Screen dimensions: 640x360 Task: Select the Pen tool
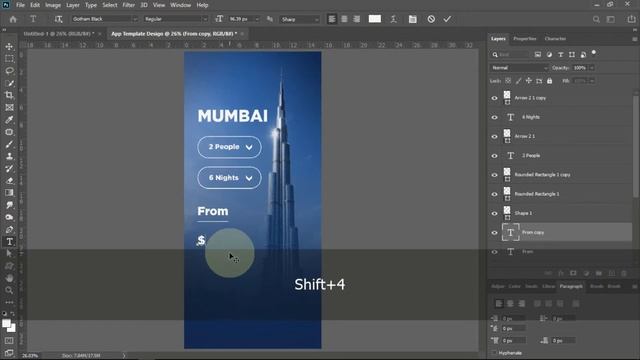(9, 229)
